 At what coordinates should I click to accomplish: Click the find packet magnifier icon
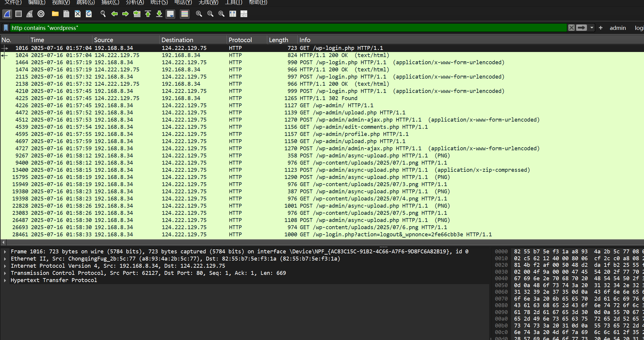click(103, 14)
